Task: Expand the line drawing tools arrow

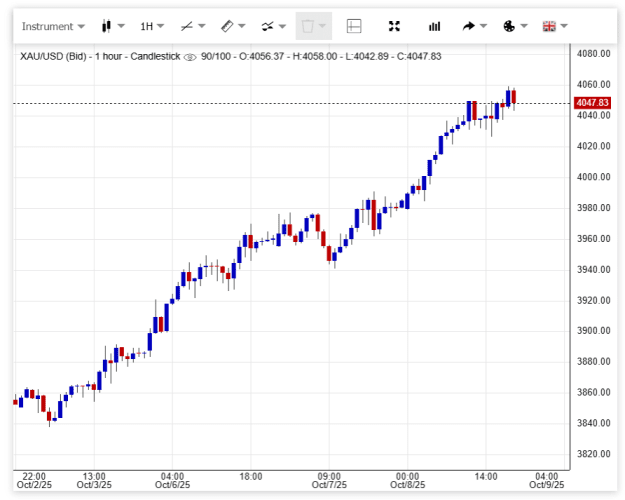Action: pos(202,26)
